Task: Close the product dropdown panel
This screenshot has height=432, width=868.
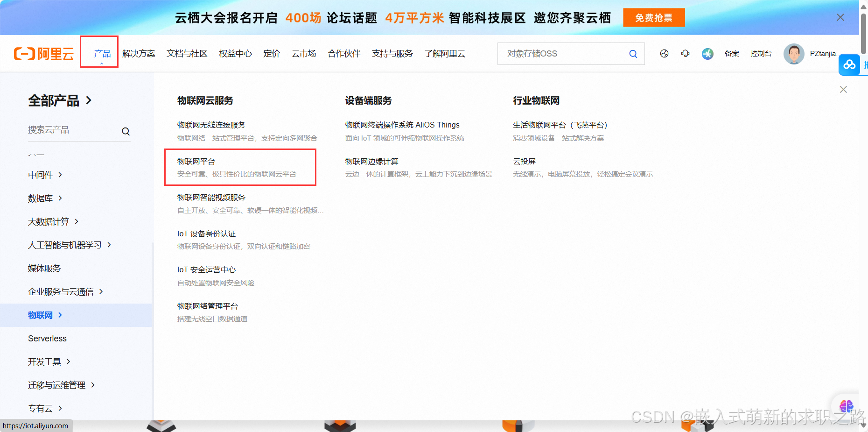Action: click(843, 89)
